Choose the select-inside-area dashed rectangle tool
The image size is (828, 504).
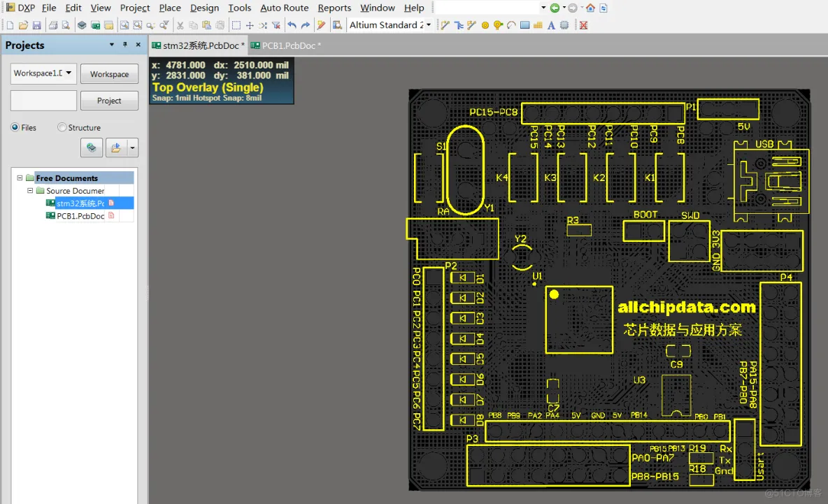pyautogui.click(x=236, y=25)
